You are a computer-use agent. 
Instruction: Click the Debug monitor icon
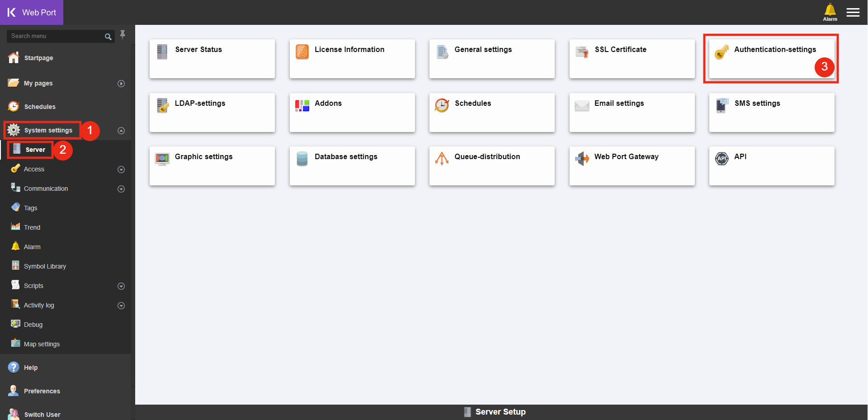pos(16,324)
